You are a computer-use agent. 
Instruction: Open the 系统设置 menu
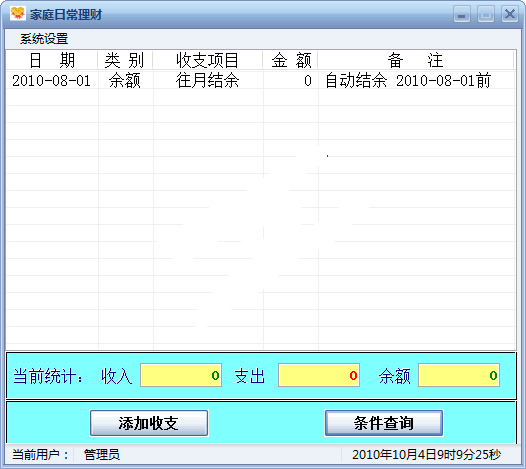pos(44,39)
